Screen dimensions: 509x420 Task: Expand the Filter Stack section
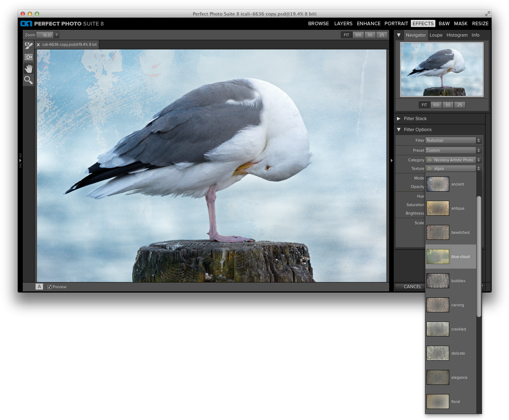point(399,119)
